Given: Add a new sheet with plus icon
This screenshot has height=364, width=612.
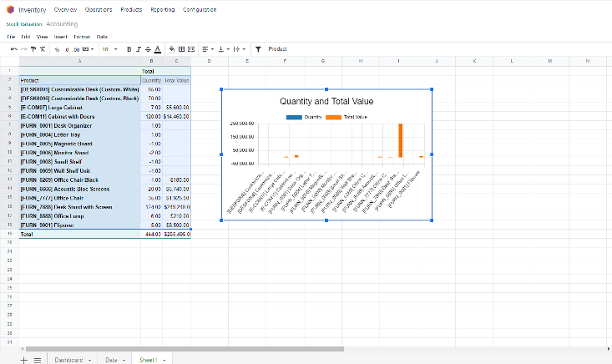Looking at the screenshot, I should 24,360.
